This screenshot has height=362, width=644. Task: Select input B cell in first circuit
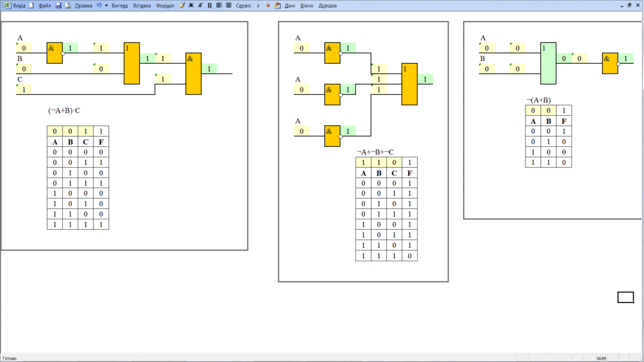tap(24, 69)
